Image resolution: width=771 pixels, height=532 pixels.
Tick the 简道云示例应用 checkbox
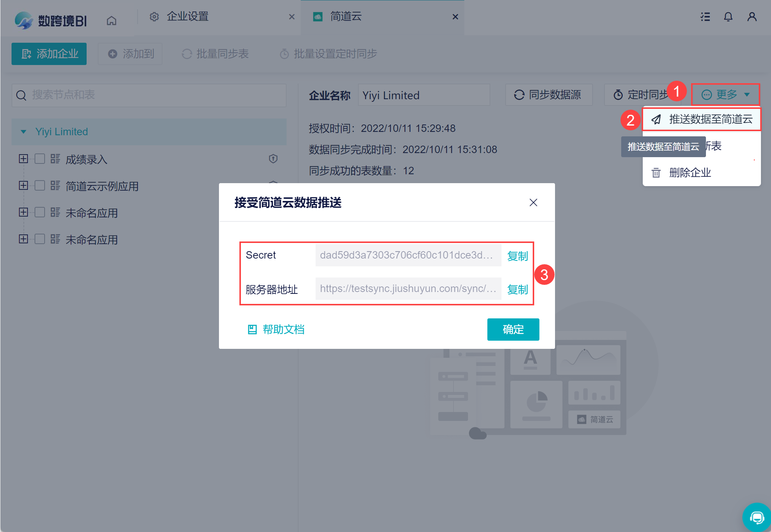coord(40,185)
